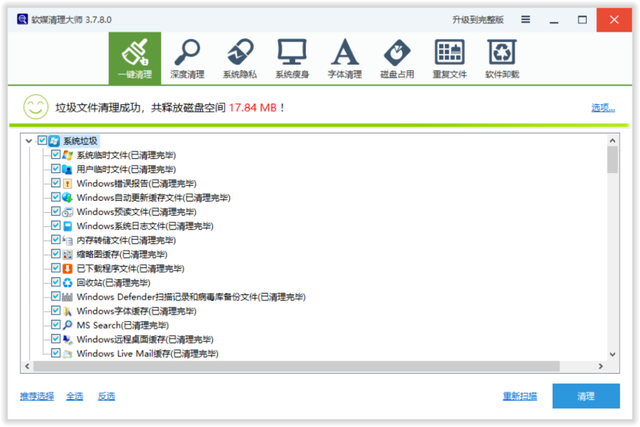Click the orange 已下载程序文件 download icon
640x427 pixels.
click(67, 268)
